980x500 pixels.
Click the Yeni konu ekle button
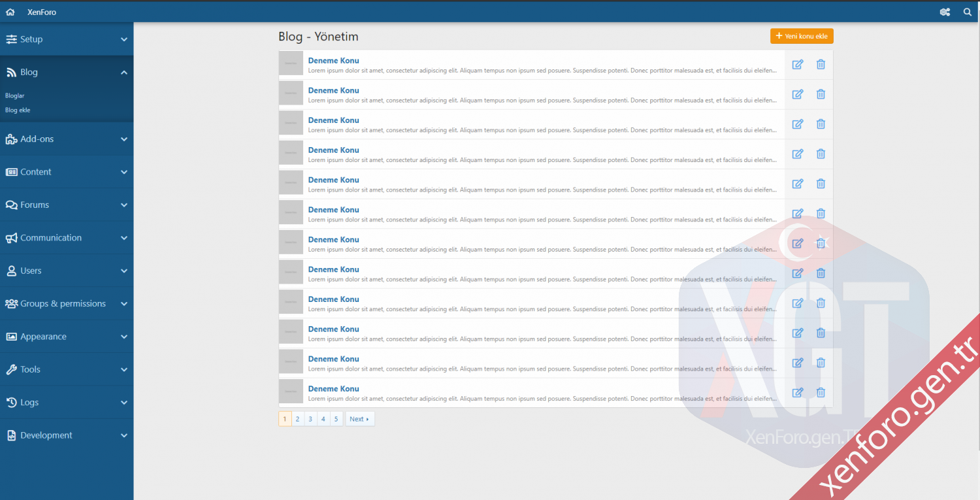tap(802, 36)
